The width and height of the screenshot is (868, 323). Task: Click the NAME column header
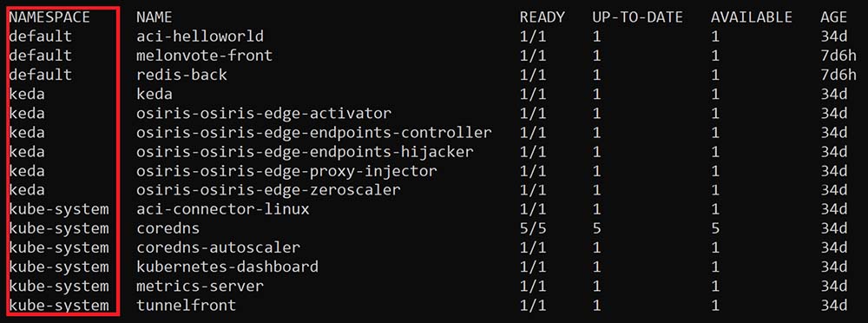point(155,17)
